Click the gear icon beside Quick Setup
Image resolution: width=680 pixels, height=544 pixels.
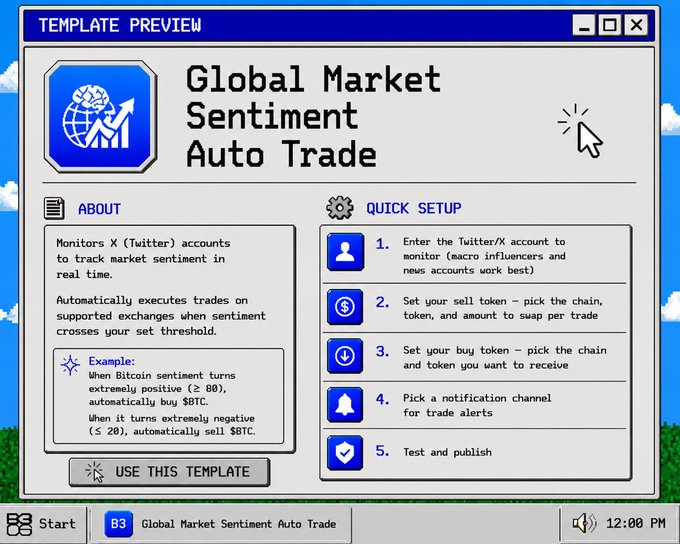coord(340,208)
